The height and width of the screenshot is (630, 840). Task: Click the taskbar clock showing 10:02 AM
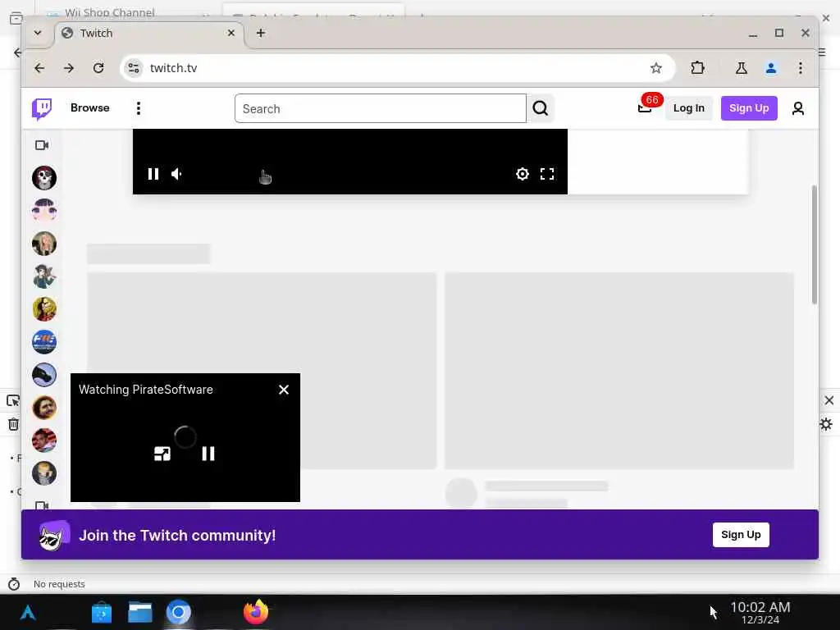pyautogui.click(x=760, y=612)
